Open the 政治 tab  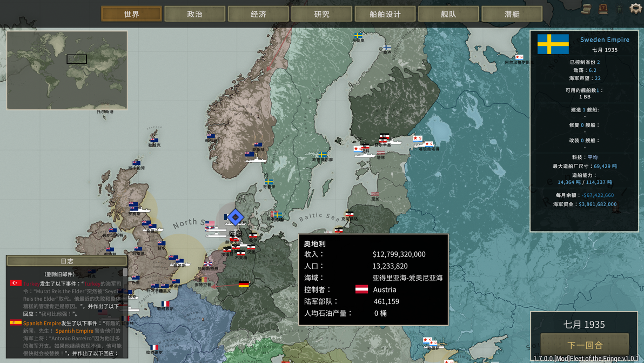[194, 14]
